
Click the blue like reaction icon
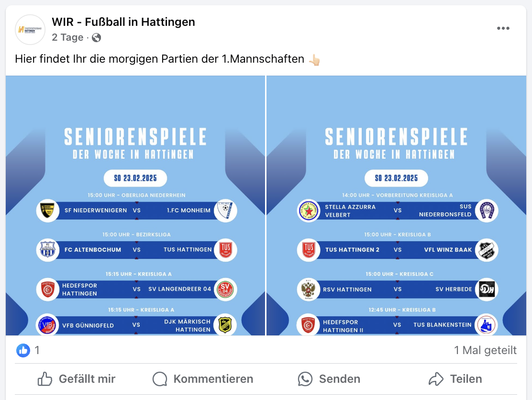[23, 350]
